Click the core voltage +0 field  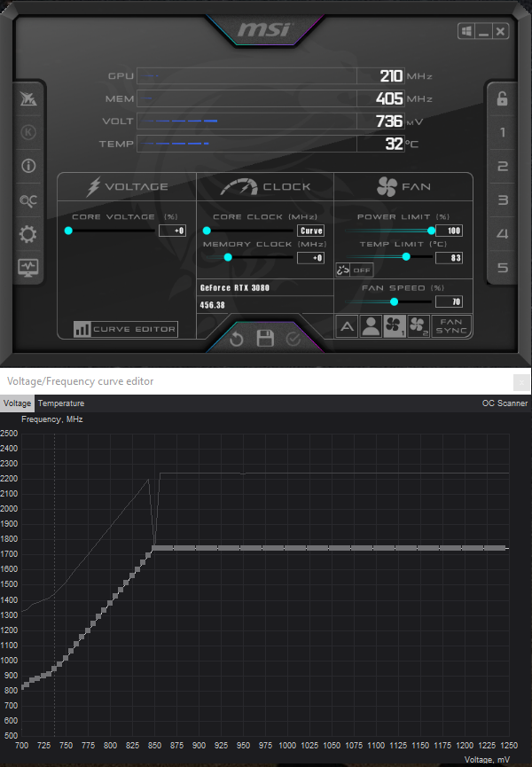[172, 231]
